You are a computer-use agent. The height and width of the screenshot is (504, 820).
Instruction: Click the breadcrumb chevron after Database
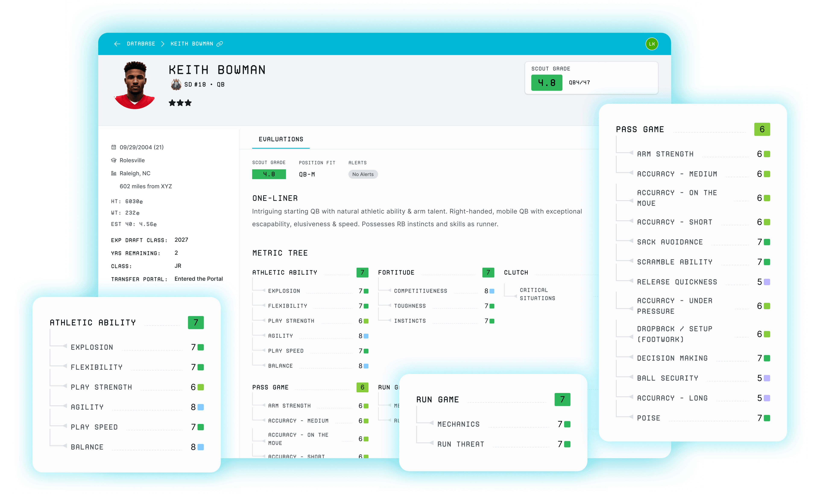coord(163,44)
